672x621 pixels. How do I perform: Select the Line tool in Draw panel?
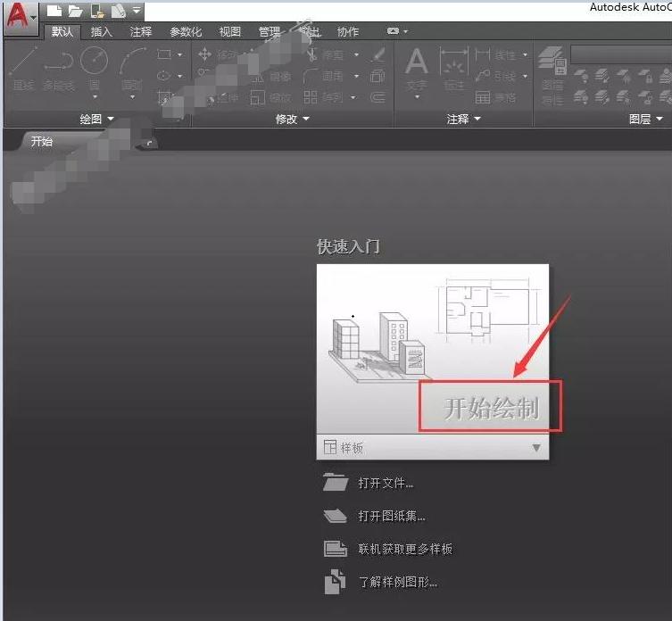pyautogui.click(x=23, y=69)
